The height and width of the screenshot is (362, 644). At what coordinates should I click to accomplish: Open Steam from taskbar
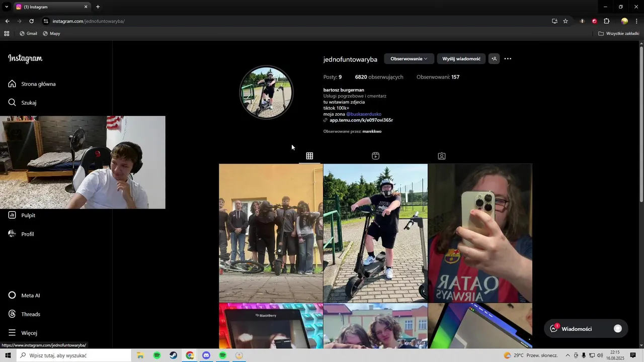(x=173, y=355)
